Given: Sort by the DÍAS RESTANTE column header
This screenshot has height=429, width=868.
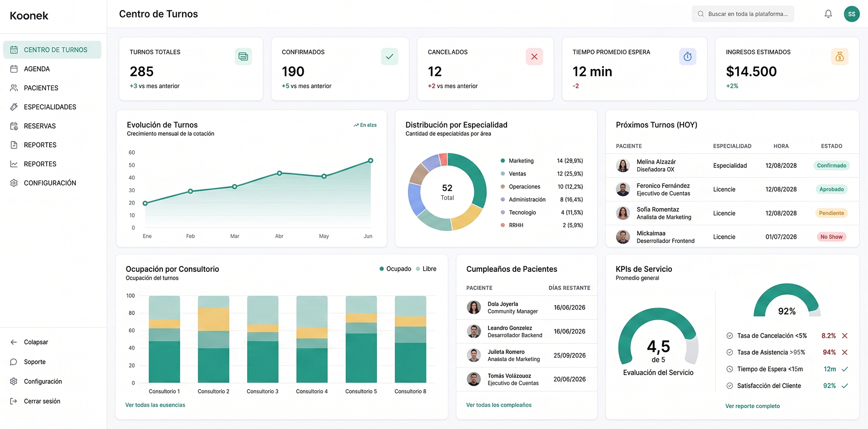Looking at the screenshot, I should (x=569, y=288).
